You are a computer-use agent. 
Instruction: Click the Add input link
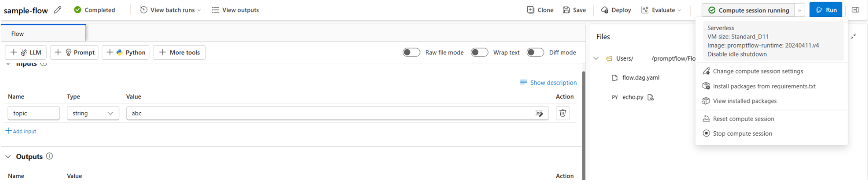[21, 131]
